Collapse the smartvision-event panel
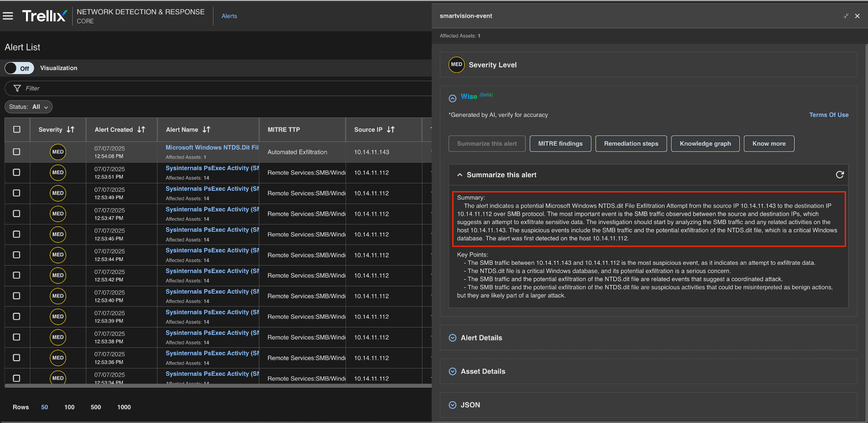 click(x=846, y=16)
